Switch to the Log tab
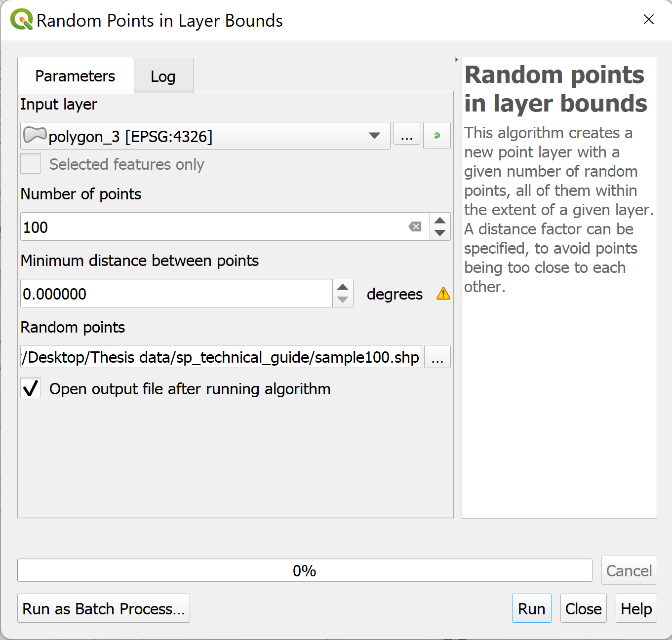Screen dimensions: 672x640 [163, 76]
